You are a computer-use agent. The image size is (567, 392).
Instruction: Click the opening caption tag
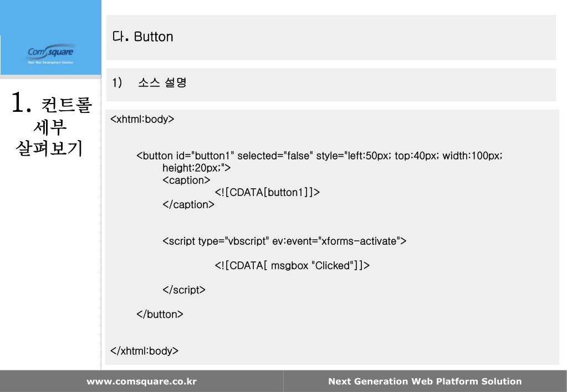pyautogui.click(x=186, y=180)
